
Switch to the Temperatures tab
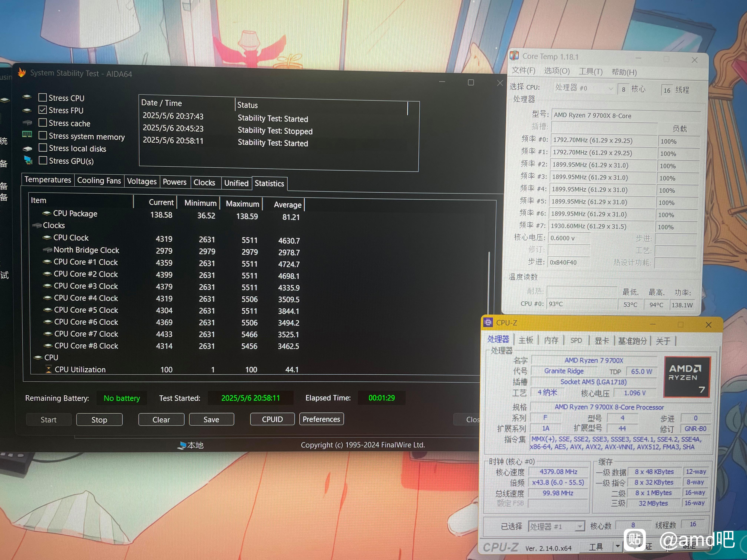point(48,180)
